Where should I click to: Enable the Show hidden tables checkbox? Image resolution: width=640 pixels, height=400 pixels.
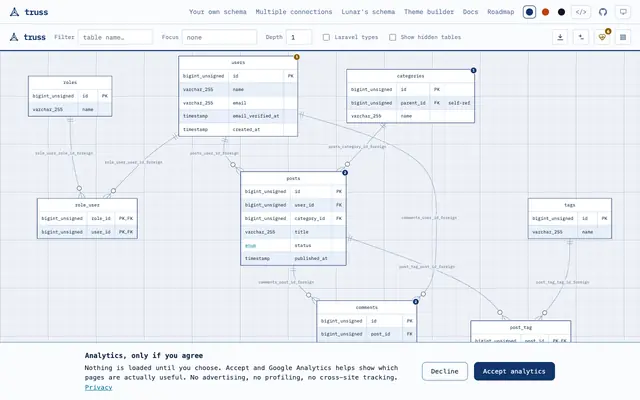[x=392, y=37]
